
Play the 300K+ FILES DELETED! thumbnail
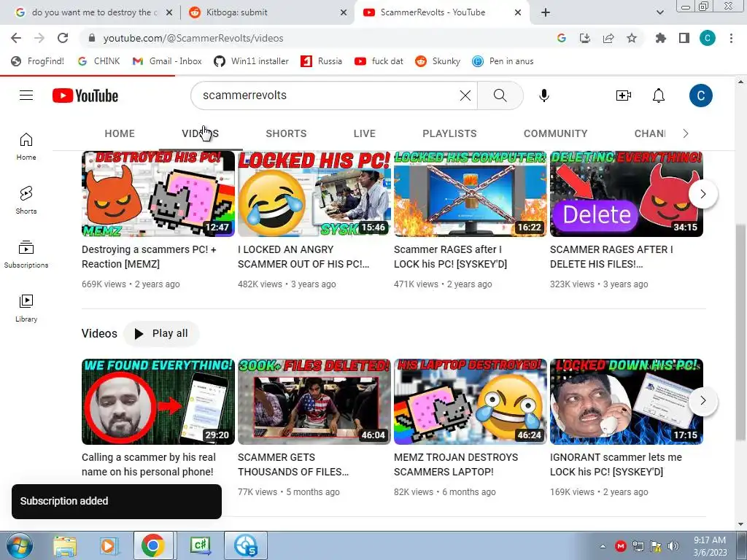pyautogui.click(x=314, y=402)
